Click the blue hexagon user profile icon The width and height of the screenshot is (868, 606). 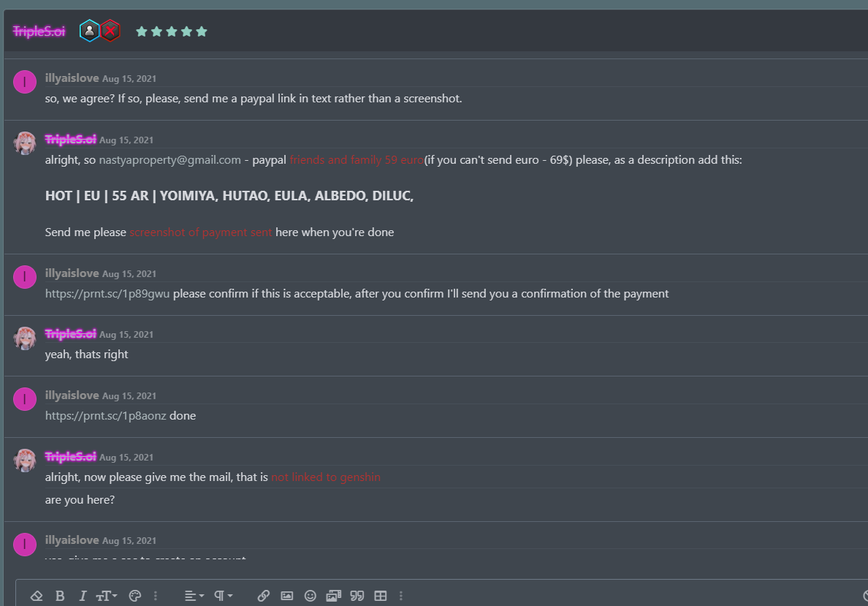click(x=89, y=31)
